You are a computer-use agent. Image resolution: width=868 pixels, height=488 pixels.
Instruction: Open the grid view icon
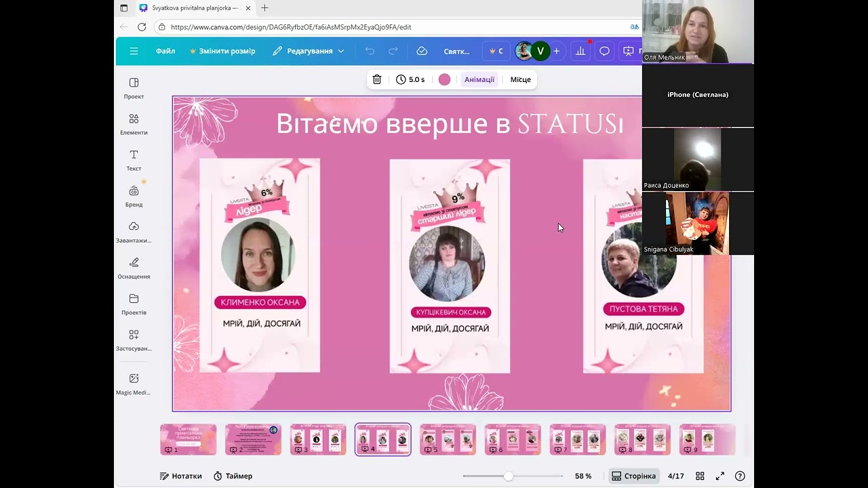pos(700,476)
